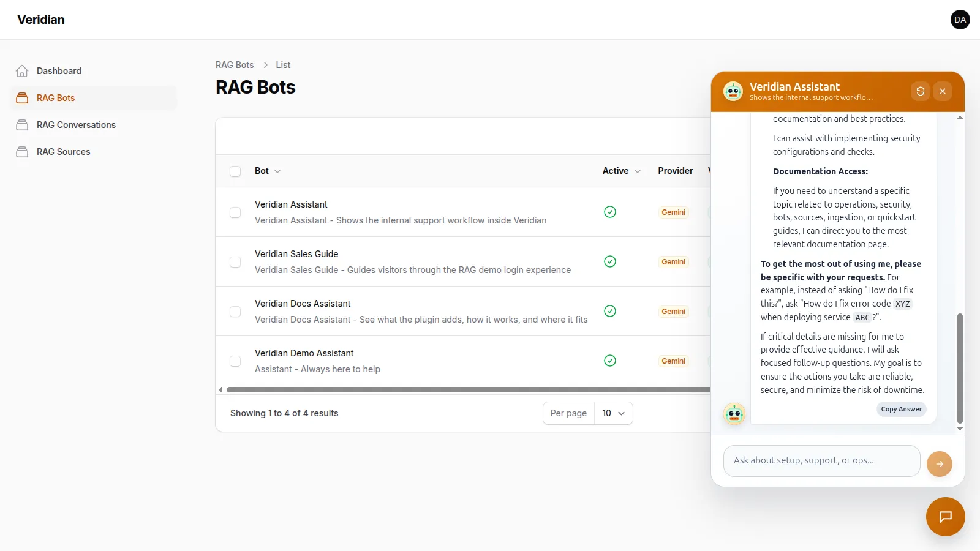
Task: Sort by the Active column header
Action: (622, 171)
